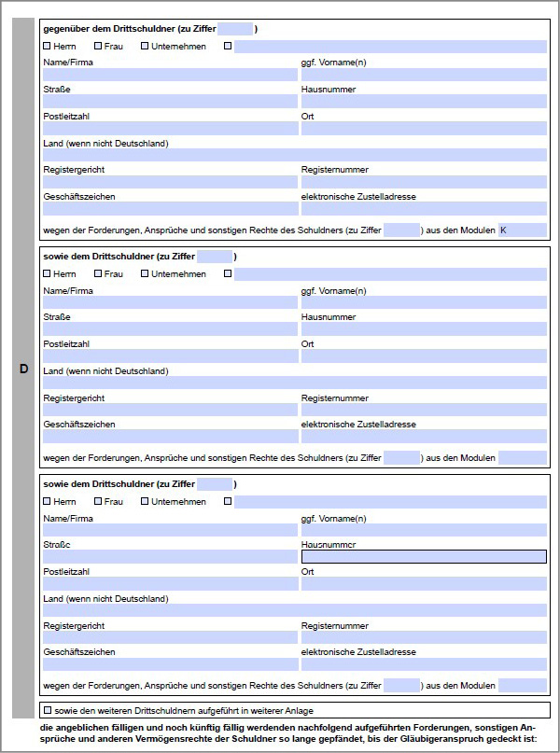Image resolution: width=560 pixels, height=753 pixels.
Task: Tick the Frau checkbox in second Drittschuldner section
Action: pos(98,274)
